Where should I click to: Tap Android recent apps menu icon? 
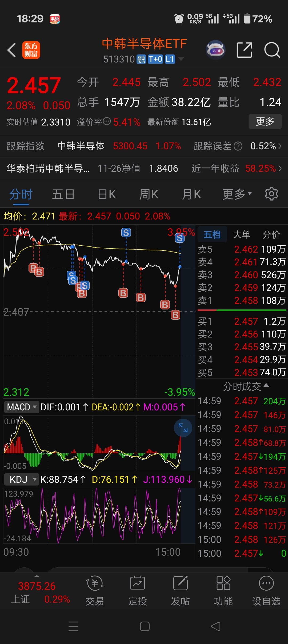pyautogui.click(x=73, y=626)
